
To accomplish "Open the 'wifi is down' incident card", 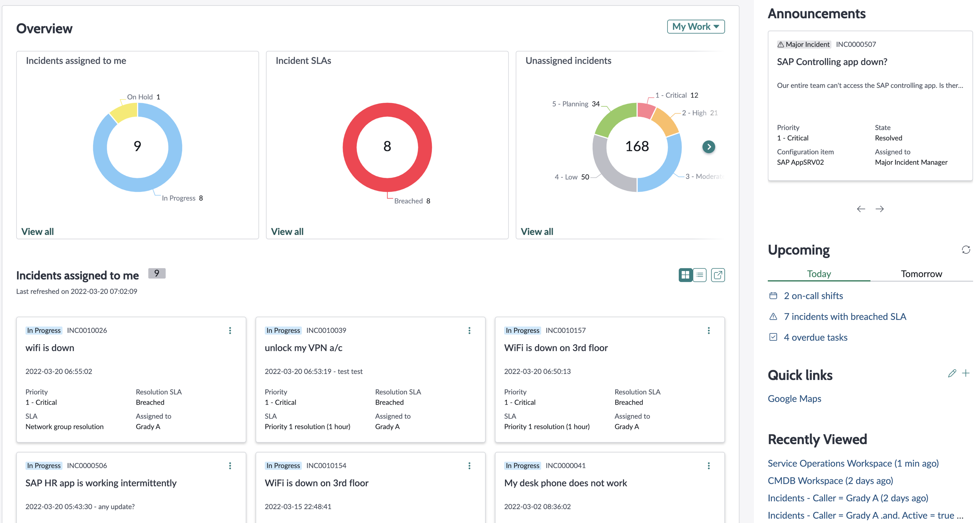I will [131, 379].
